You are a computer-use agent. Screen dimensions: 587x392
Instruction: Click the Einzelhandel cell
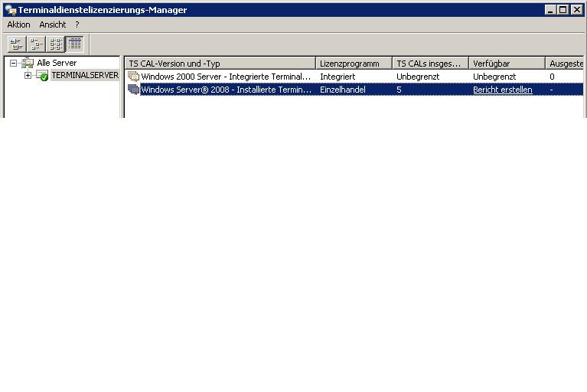(x=343, y=90)
